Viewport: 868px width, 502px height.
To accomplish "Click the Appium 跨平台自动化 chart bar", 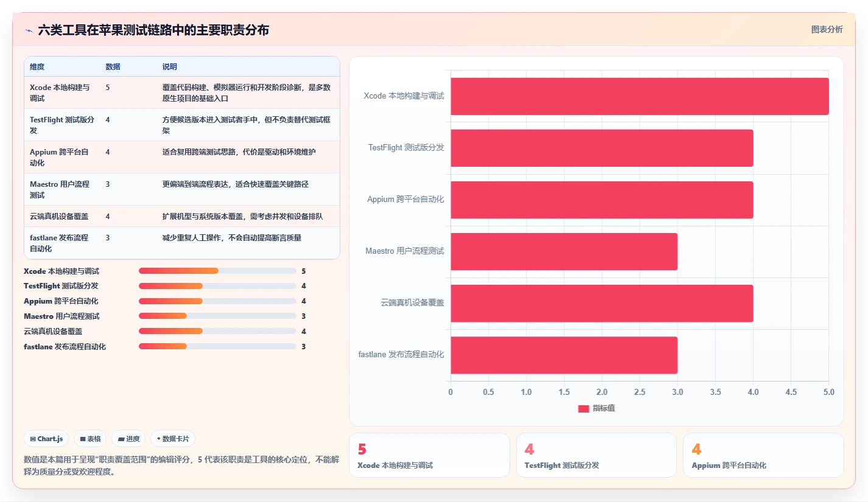I will click(602, 200).
